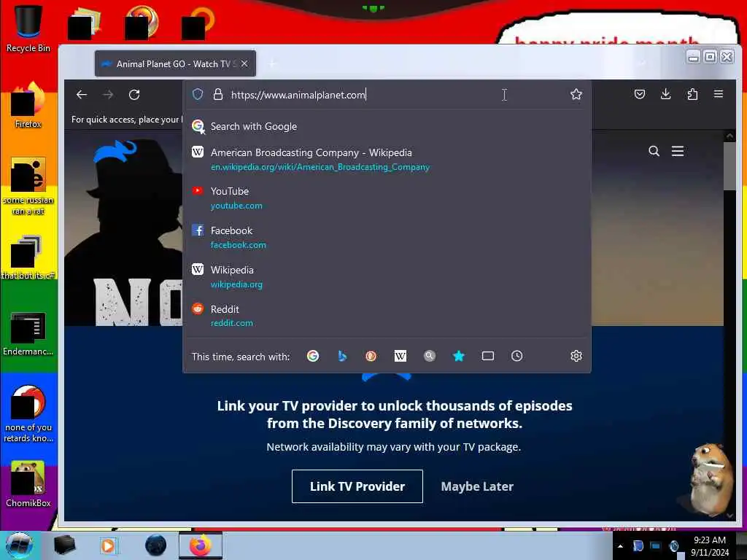Click the page vertical scrollbar thumb
747x560 pixels.
pos(729,167)
